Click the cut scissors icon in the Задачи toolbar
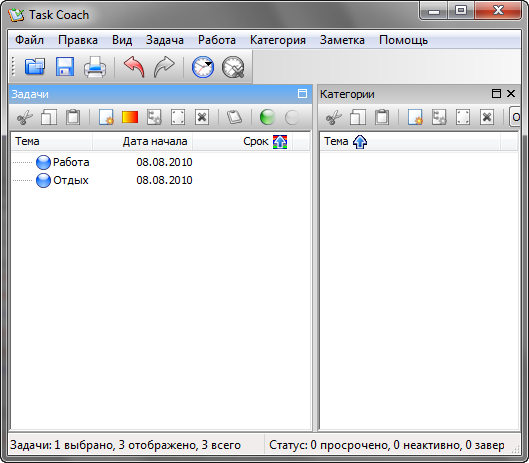 [x=25, y=117]
